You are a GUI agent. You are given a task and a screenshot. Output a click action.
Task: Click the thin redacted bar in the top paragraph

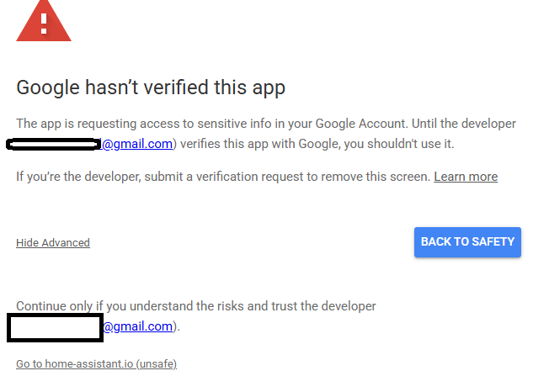[53, 145]
